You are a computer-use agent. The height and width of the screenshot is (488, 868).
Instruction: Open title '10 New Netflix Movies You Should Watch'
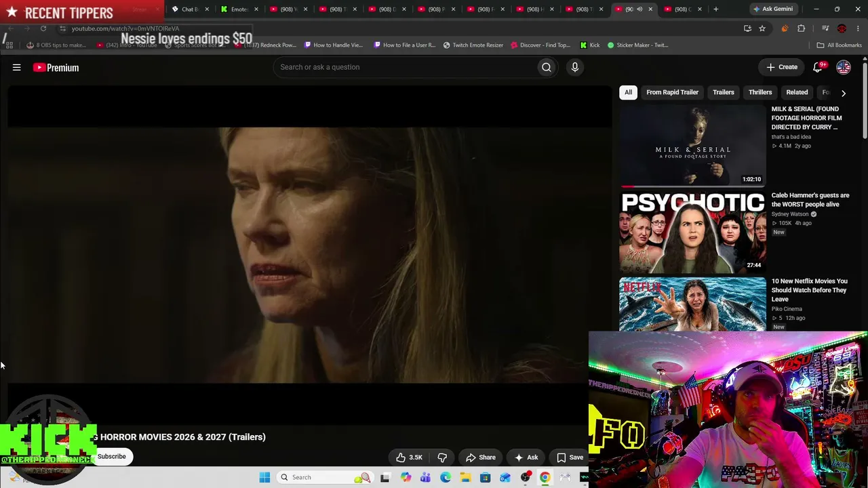810,290
